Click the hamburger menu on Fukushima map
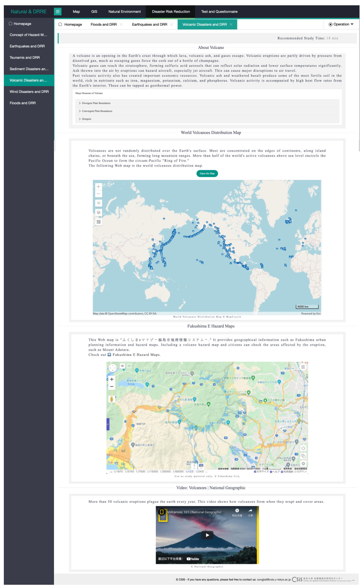This screenshot has height=588, width=364. [x=303, y=367]
